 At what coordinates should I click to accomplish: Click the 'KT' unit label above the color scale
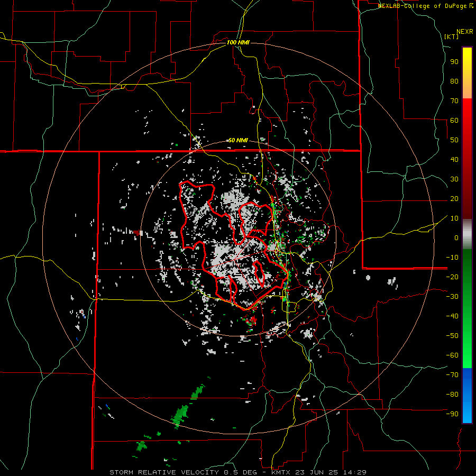pyautogui.click(x=452, y=36)
